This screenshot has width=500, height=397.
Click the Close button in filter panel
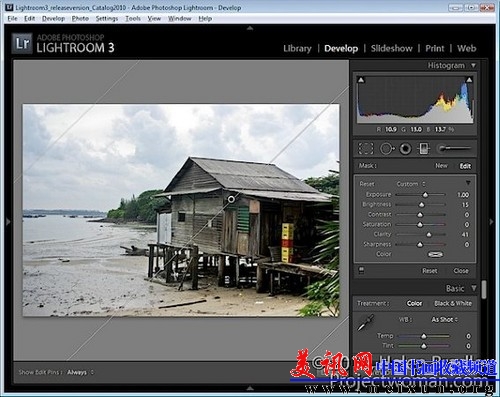click(x=461, y=271)
